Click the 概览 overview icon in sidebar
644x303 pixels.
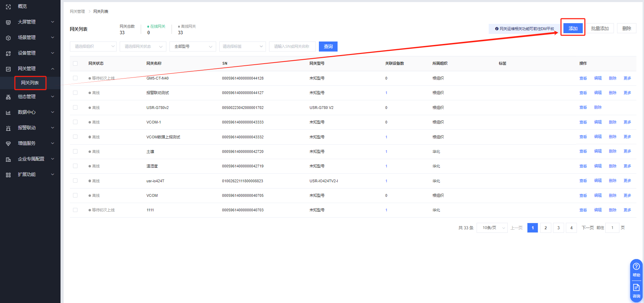click(8, 7)
